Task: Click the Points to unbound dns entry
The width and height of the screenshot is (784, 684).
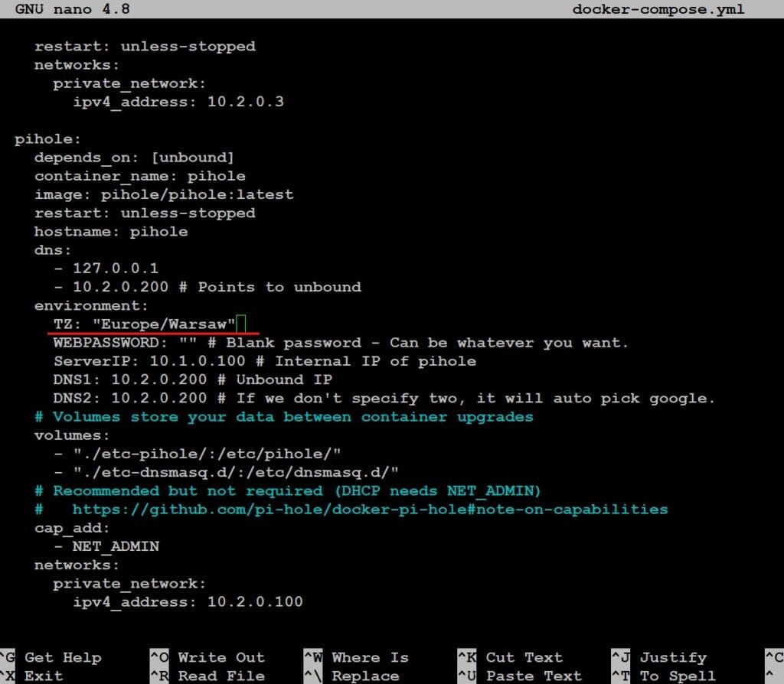Action: pyautogui.click(x=207, y=287)
